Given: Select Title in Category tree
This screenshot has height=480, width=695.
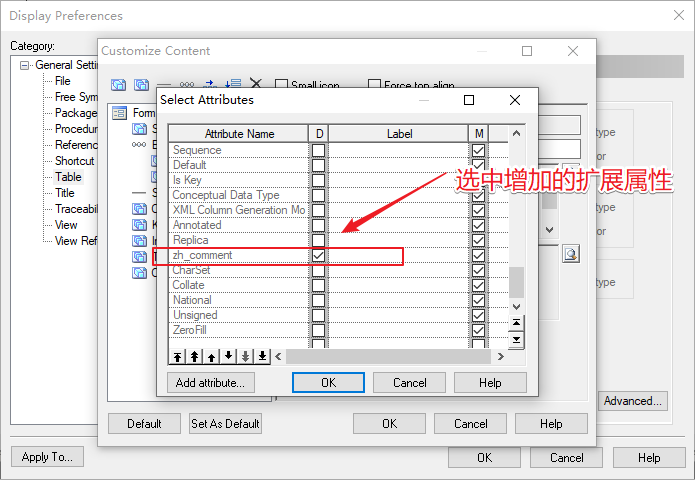Looking at the screenshot, I should click(65, 193).
